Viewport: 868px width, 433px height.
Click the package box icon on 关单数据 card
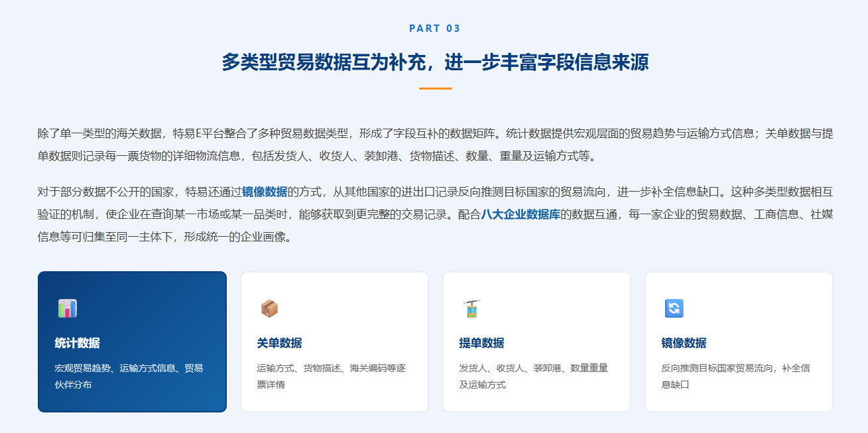[269, 308]
